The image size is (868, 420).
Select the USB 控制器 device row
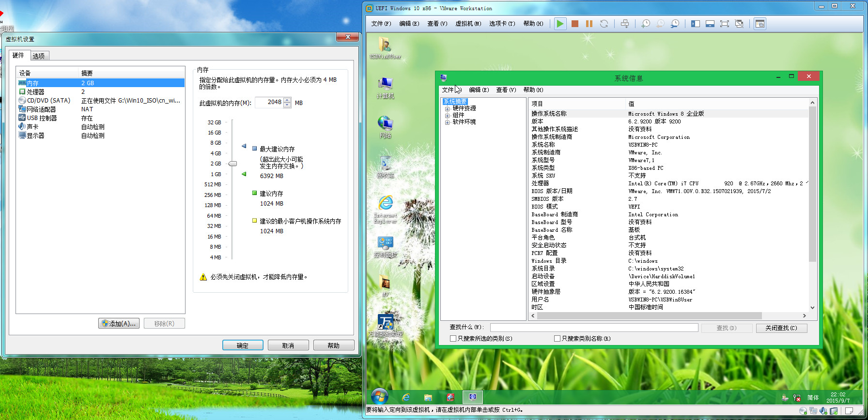(x=101, y=118)
